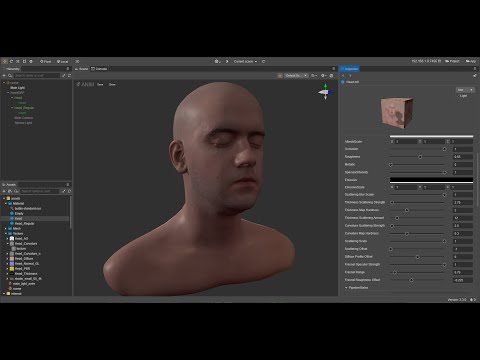Select the Inspector tab
The width and height of the screenshot is (480, 360).
click(x=349, y=69)
